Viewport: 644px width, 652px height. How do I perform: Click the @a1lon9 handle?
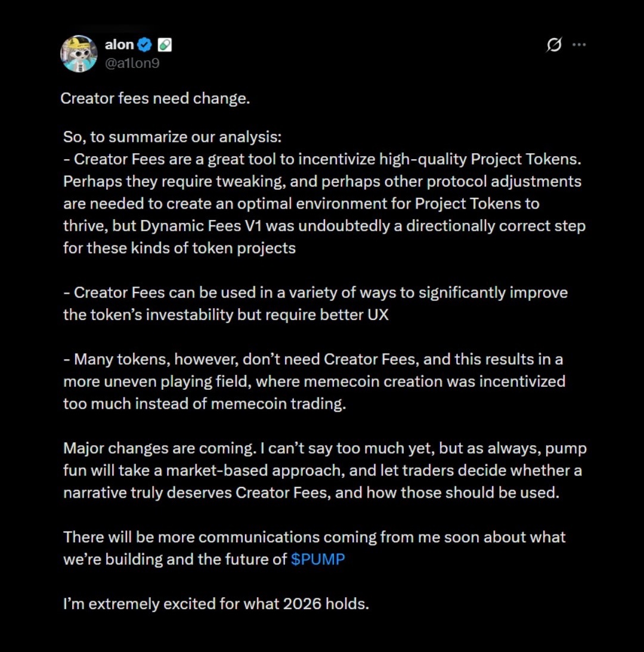[x=132, y=63]
